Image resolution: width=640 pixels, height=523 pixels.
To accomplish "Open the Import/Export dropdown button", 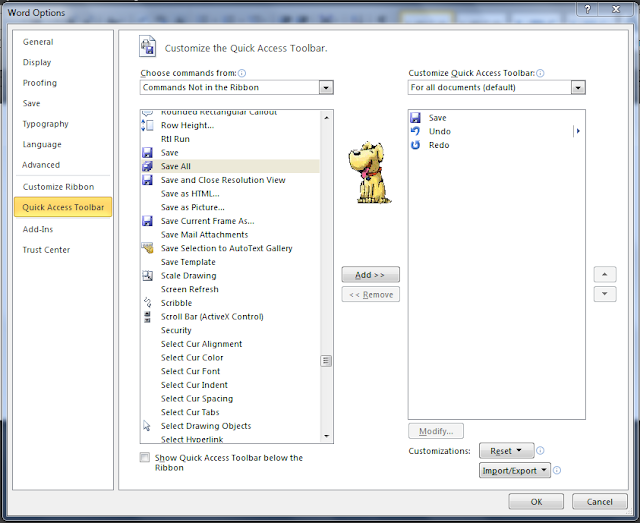I will click(515, 470).
